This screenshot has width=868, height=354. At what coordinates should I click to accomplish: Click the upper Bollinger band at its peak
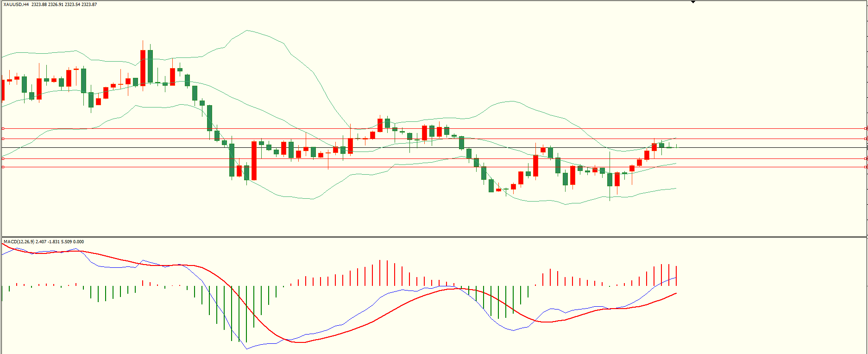tap(247, 31)
